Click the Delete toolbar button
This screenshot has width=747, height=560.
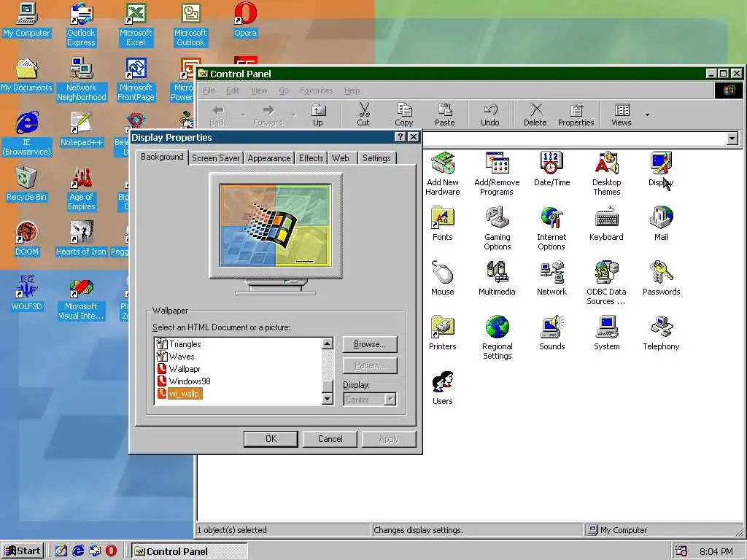tap(535, 114)
